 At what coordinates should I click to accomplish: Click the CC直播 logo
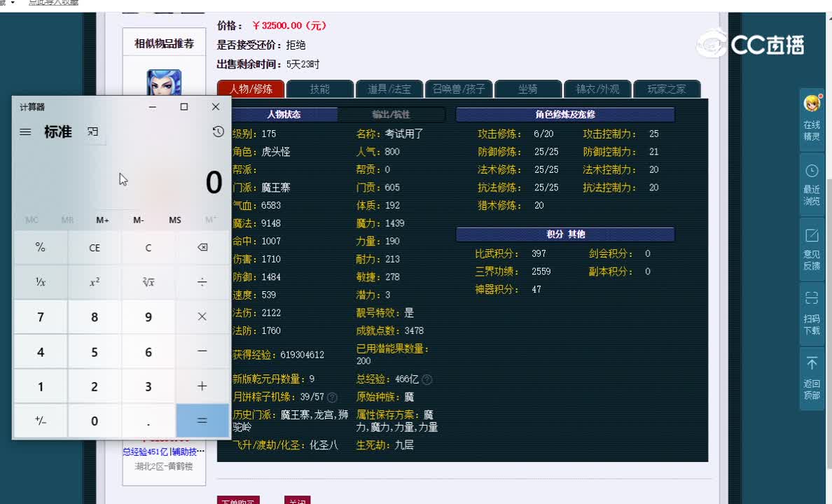pos(751,43)
